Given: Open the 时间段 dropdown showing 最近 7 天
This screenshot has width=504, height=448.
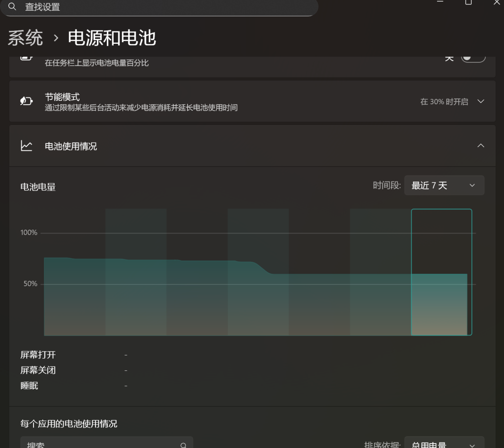Looking at the screenshot, I should tap(444, 185).
